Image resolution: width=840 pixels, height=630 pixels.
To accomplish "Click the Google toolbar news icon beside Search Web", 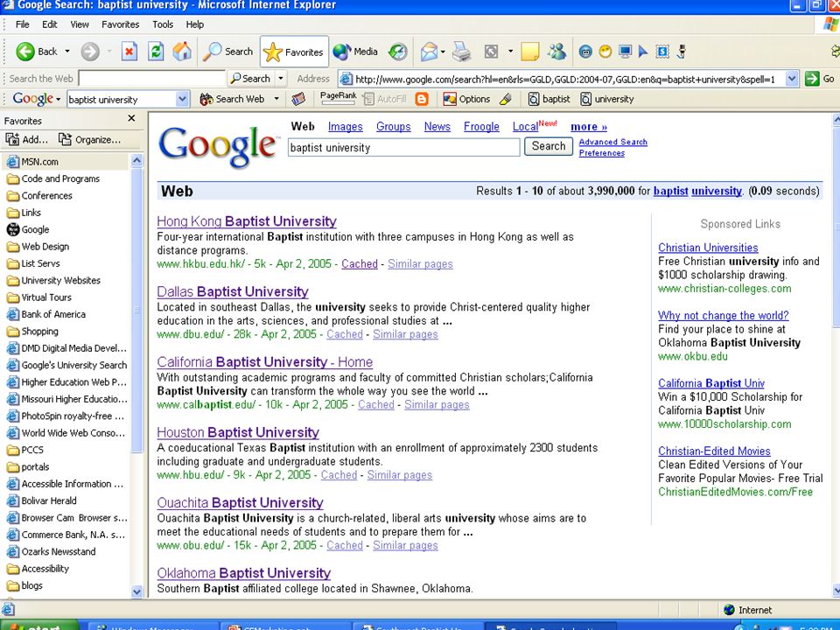I will (298, 99).
